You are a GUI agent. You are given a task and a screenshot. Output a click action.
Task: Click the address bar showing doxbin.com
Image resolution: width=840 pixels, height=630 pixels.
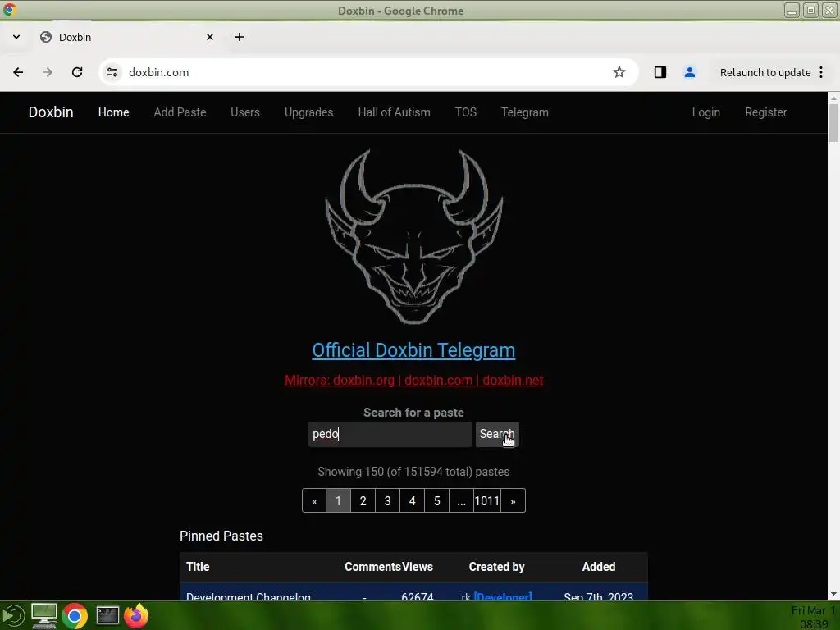coord(370,72)
